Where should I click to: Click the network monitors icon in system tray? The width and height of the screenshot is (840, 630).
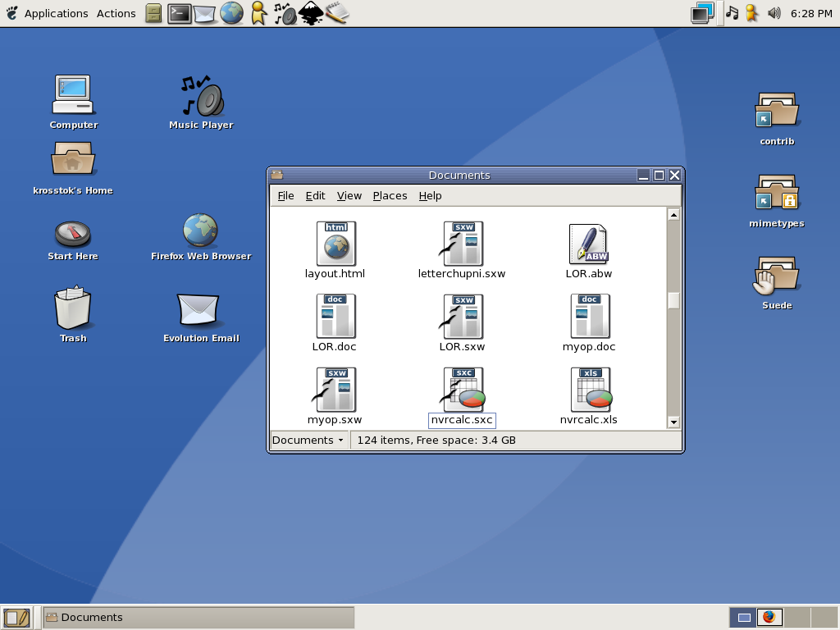click(x=702, y=13)
